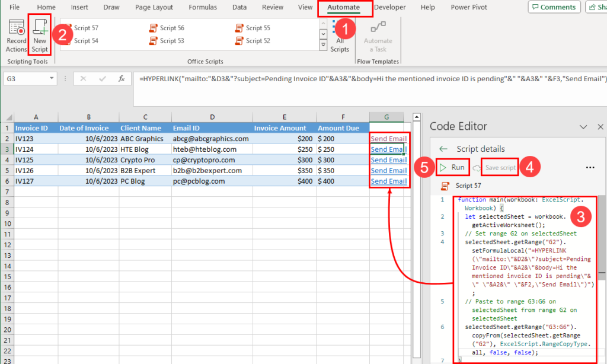Run the script in Code Editor
The width and height of the screenshot is (607, 364).
click(452, 167)
